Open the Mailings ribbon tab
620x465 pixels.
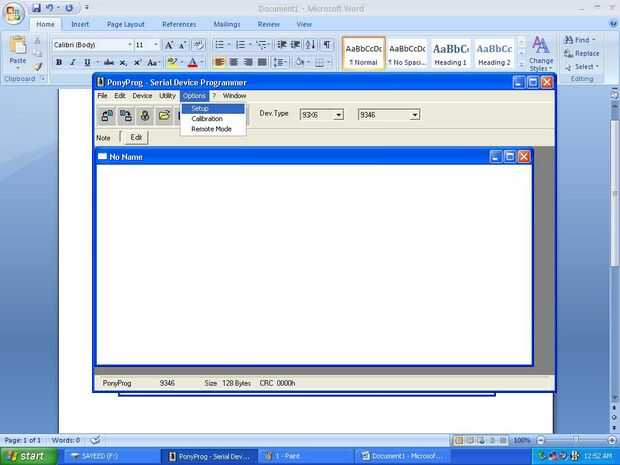click(227, 24)
